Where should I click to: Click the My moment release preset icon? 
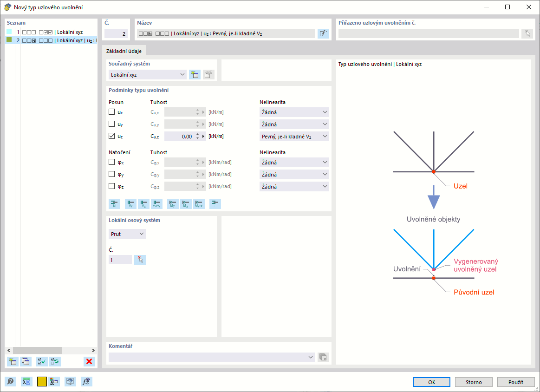point(173,204)
